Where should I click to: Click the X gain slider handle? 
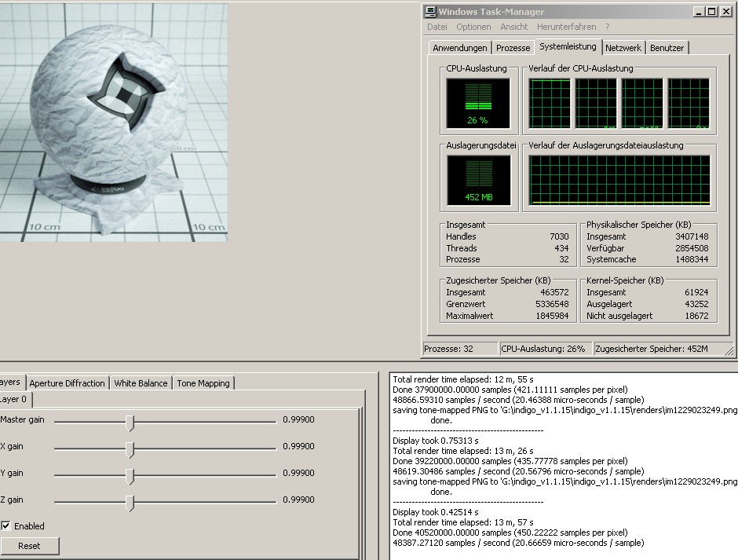pyautogui.click(x=130, y=450)
